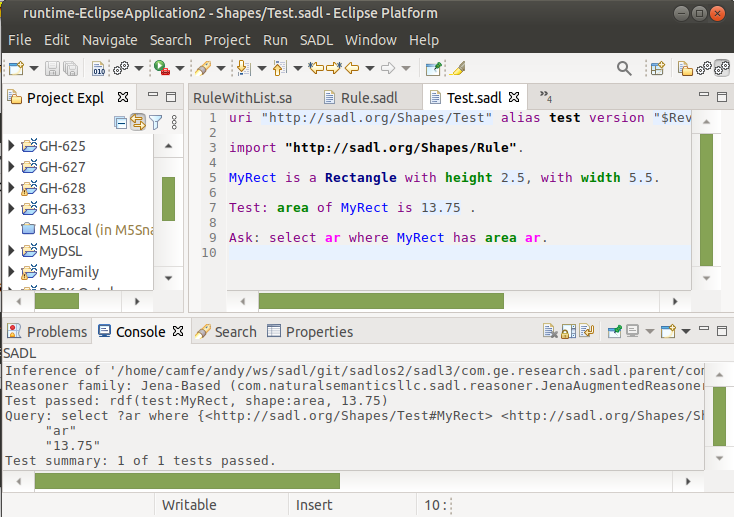Open the Project Explorer view menu dots

click(x=174, y=123)
